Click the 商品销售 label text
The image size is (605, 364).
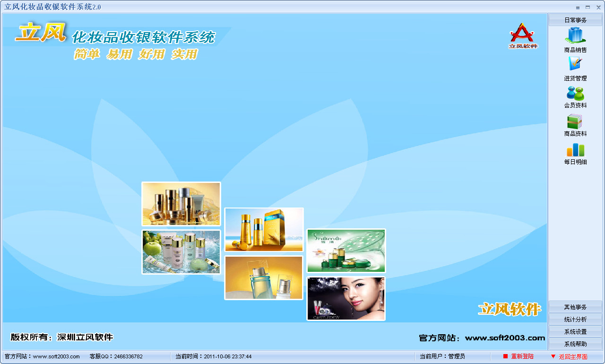[x=575, y=50]
